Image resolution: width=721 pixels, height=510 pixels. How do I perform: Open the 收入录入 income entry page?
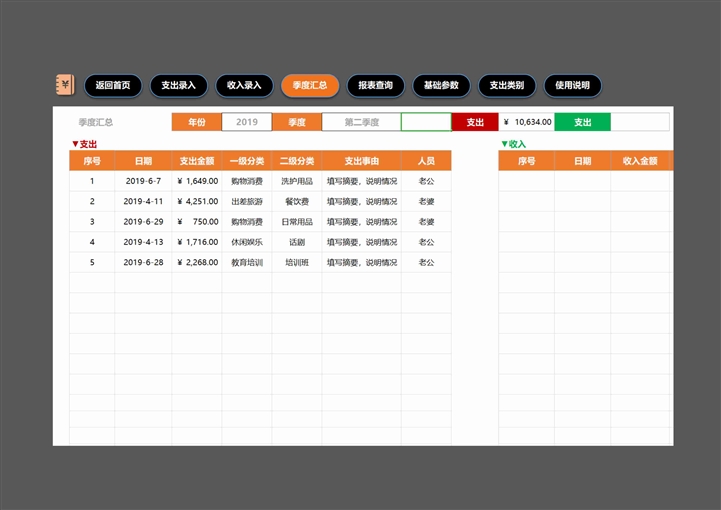(244, 86)
